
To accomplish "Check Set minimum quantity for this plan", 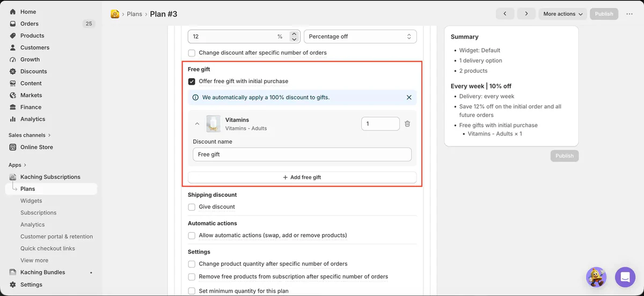I will [192, 291].
